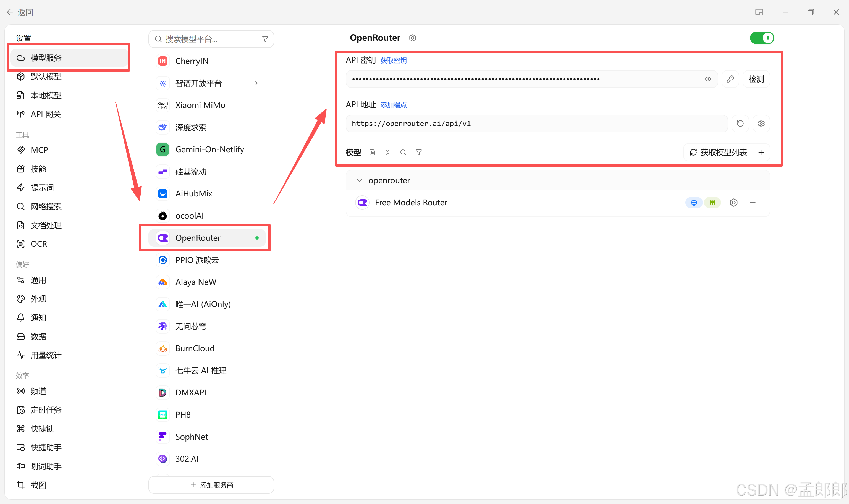
Task: Click the 添加服务商 button
Action: pyautogui.click(x=211, y=485)
